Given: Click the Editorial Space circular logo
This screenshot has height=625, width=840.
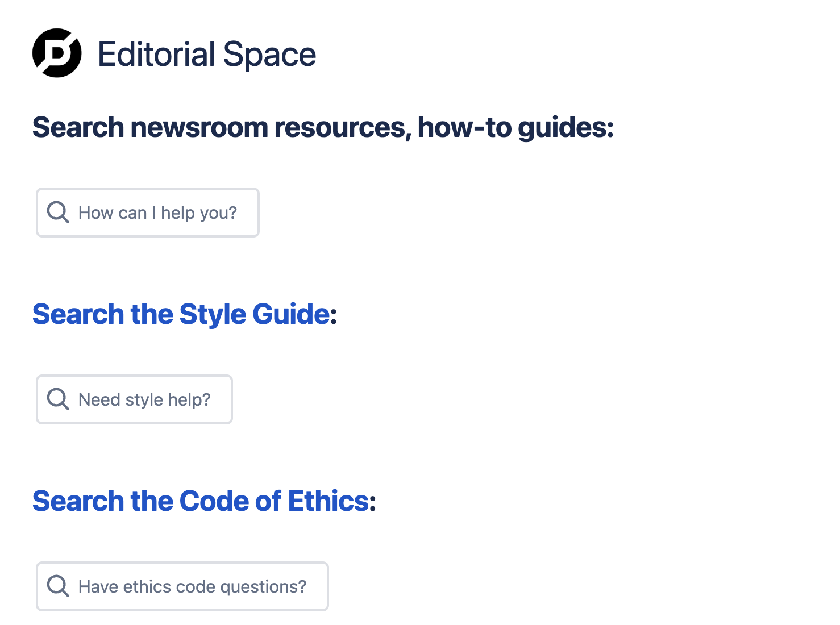Looking at the screenshot, I should (x=57, y=53).
